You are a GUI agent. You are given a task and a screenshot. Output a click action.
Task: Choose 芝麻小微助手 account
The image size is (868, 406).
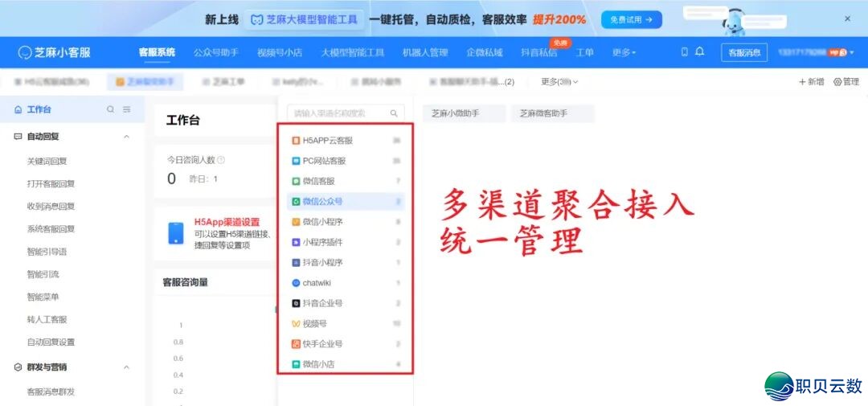pyautogui.click(x=464, y=113)
